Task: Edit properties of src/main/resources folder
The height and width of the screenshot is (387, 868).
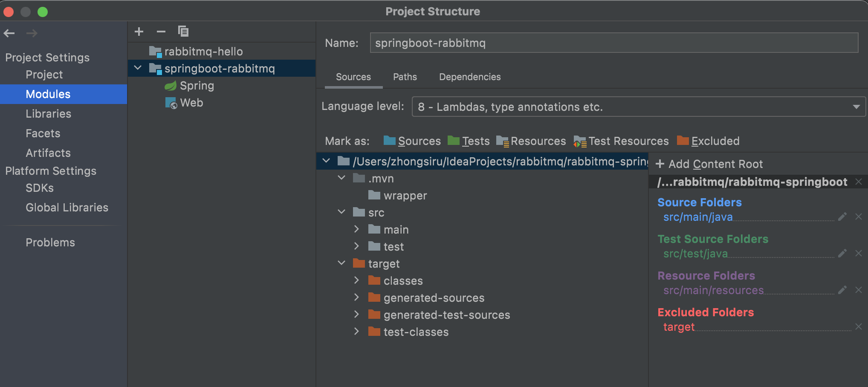Action: 842,290
